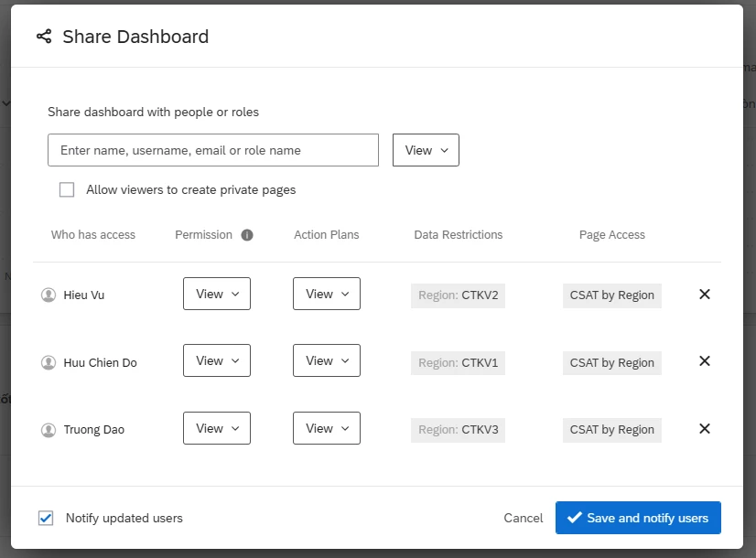The width and height of the screenshot is (756, 558).
Task: Click Truong Dao's avatar icon
Action: point(49,429)
